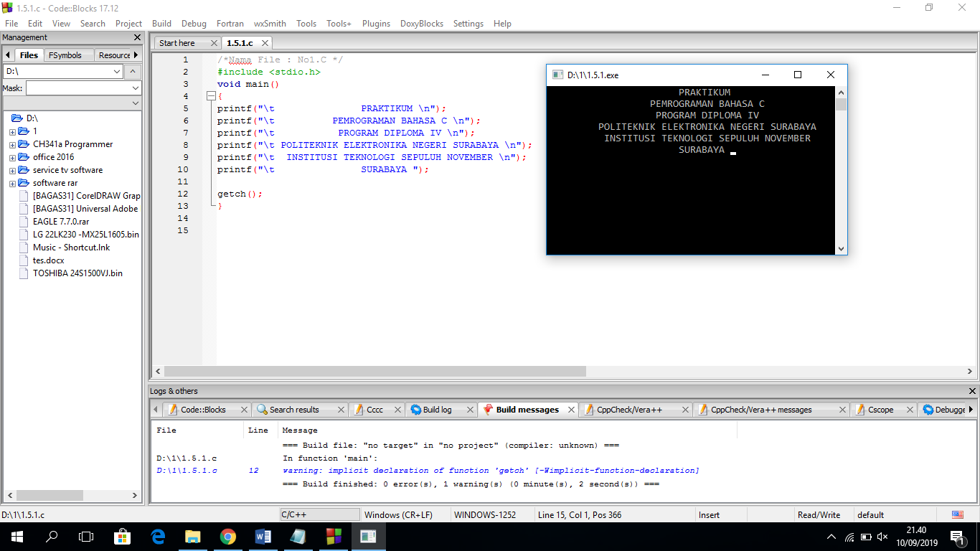The image size is (980, 551).
Task: Select LG 22LK230 -MX25L1605.bin file
Action: (85, 235)
